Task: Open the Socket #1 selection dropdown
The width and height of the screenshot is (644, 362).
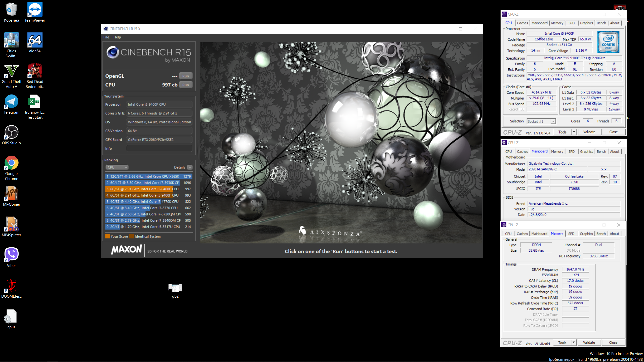Action: [541, 121]
